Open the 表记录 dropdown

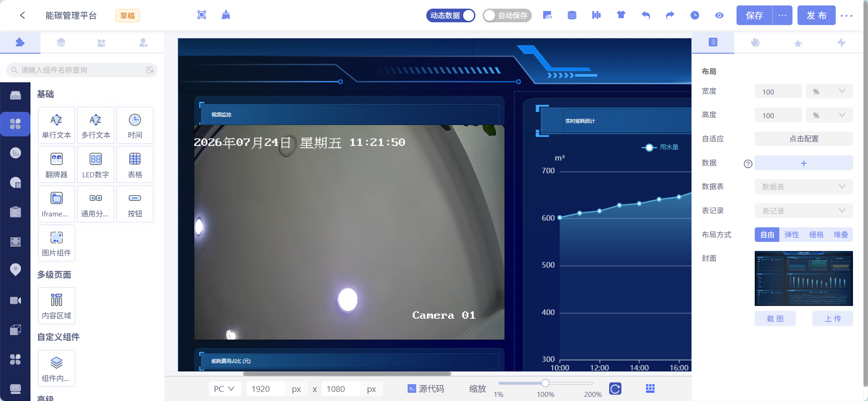[803, 211]
